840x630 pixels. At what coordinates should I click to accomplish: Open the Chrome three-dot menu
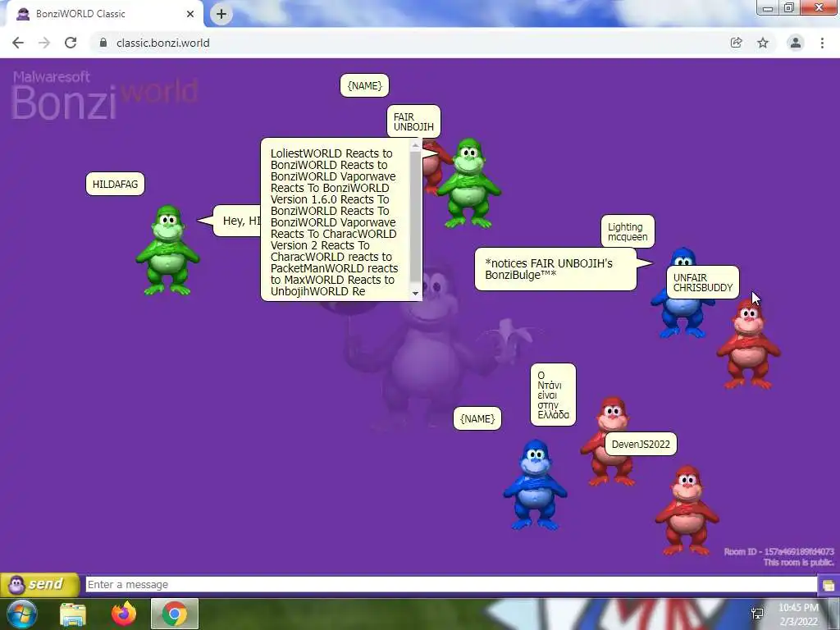tap(822, 43)
